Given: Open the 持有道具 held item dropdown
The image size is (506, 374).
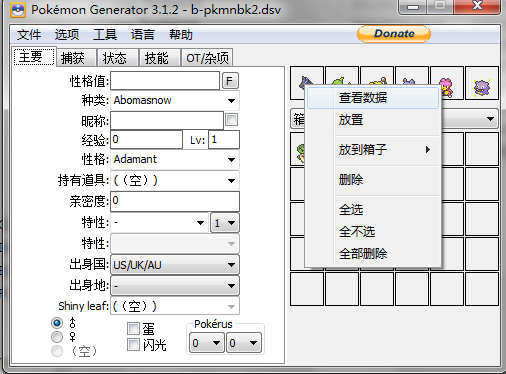Looking at the screenshot, I should pos(175,180).
